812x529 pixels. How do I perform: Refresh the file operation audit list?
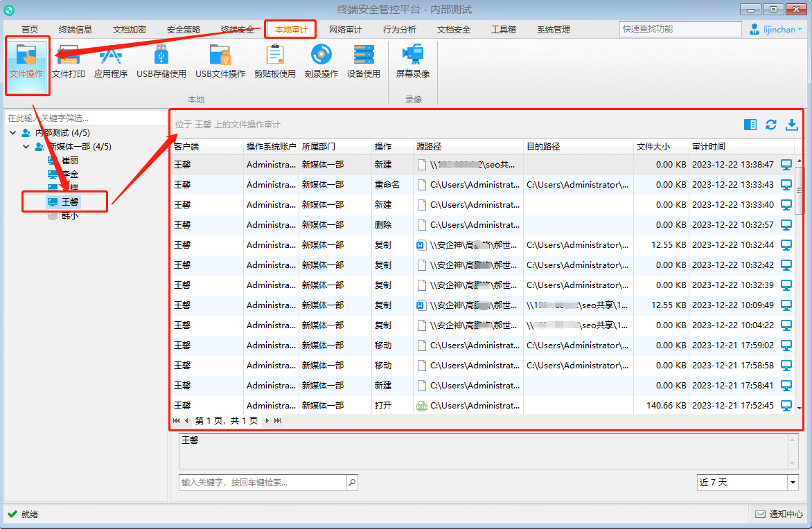pos(771,125)
